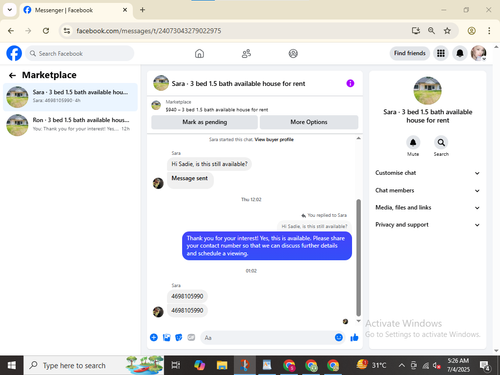Open the Facebook logo home link
This screenshot has height=375, width=500.
tap(14, 53)
